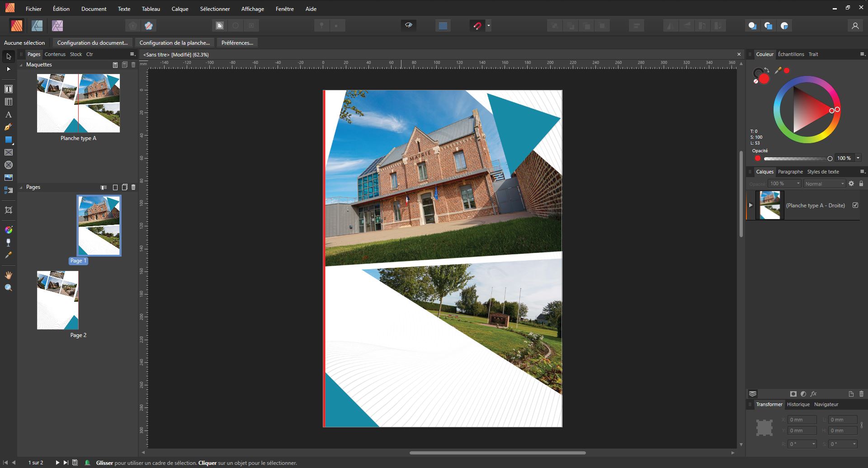Open Préférences button
Viewport: 868px width, 468px height.
[x=237, y=43]
